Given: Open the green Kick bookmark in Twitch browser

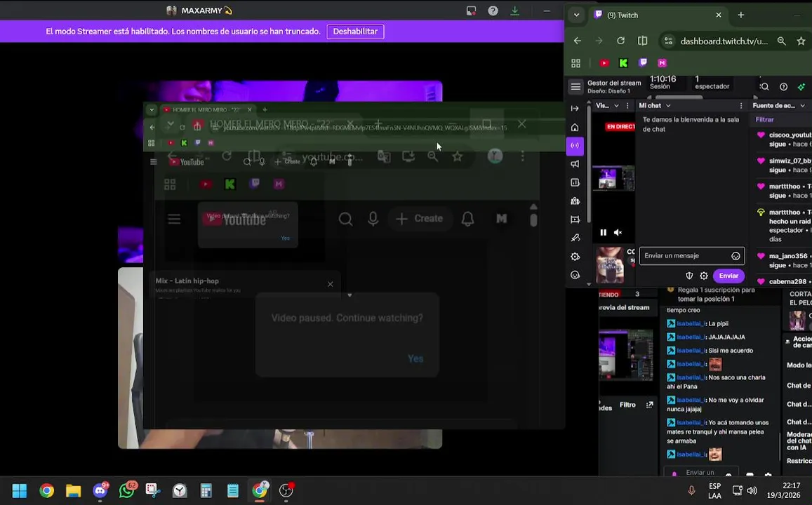Looking at the screenshot, I should 623,63.
